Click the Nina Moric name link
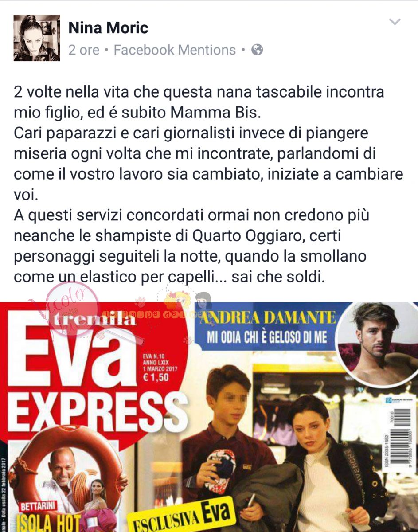The width and height of the screenshot is (418, 532). pos(108,28)
